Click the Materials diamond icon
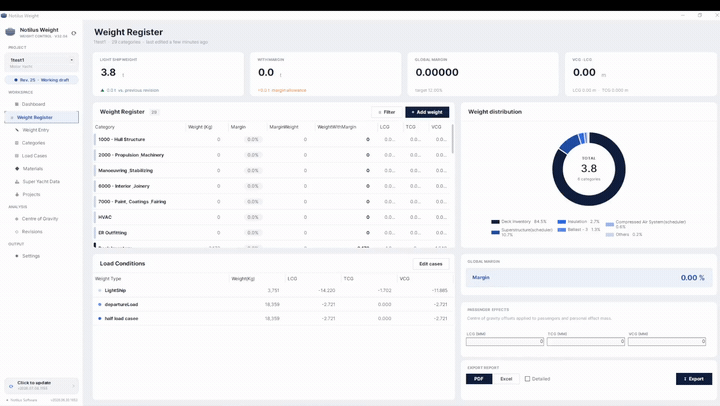Image resolution: width=720 pixels, height=406 pixels. [x=17, y=169]
